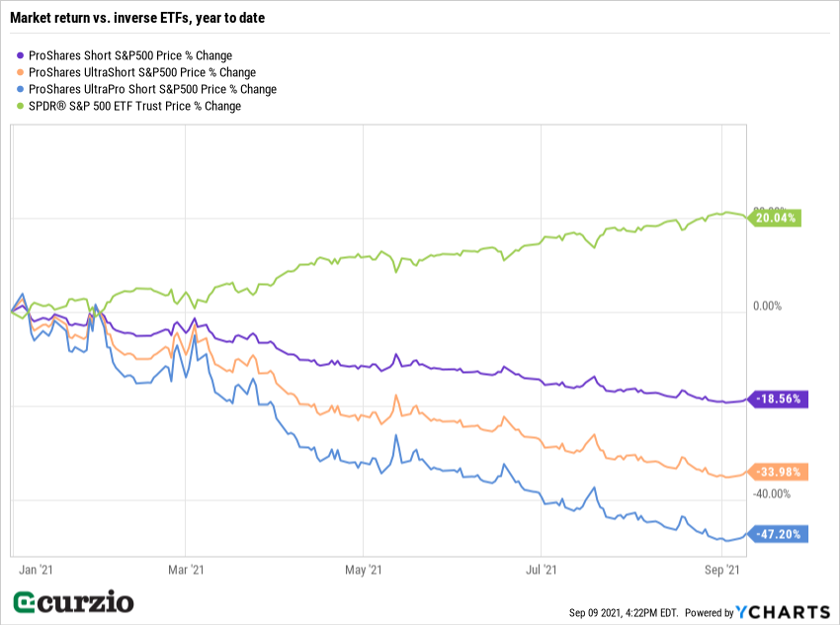Toggle the SPDR S&P 500 ETF Trust label

pyautogui.click(x=135, y=106)
